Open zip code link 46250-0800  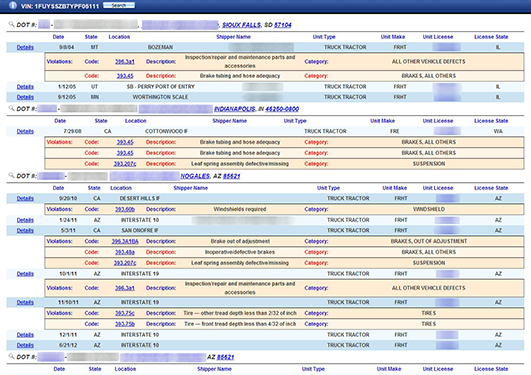(x=282, y=109)
